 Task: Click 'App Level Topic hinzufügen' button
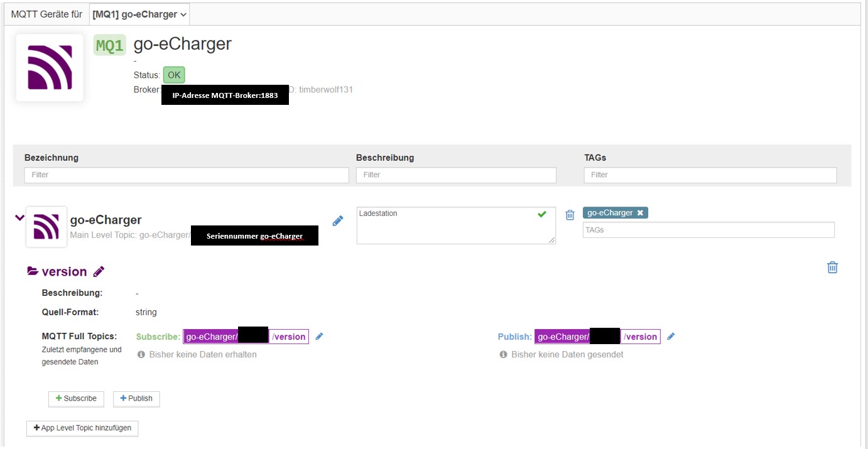82,428
